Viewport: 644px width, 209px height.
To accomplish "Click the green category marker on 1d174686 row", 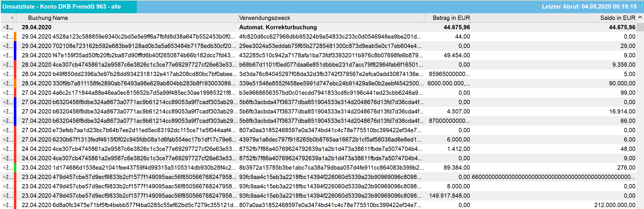I will coord(15,168).
